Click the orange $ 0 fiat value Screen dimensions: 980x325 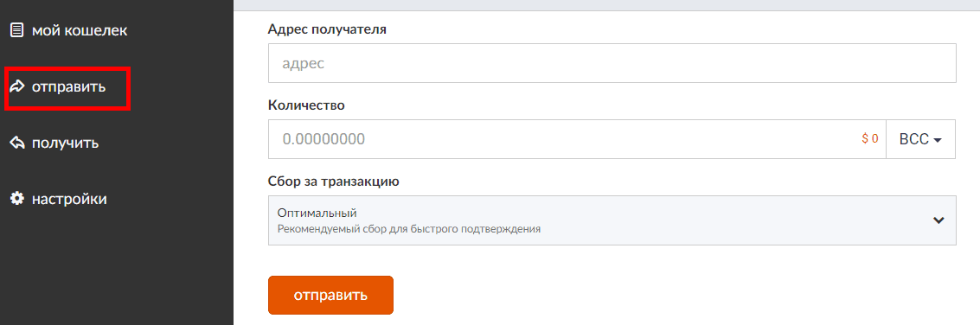870,139
